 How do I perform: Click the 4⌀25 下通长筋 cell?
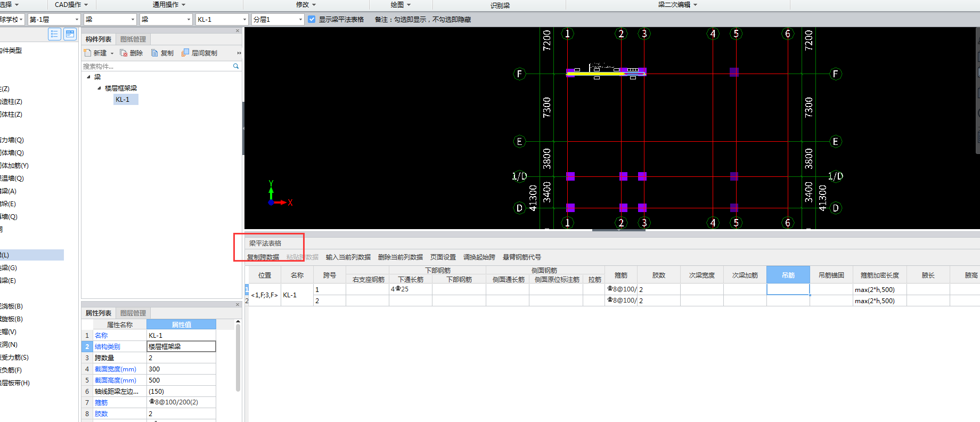[411, 289]
